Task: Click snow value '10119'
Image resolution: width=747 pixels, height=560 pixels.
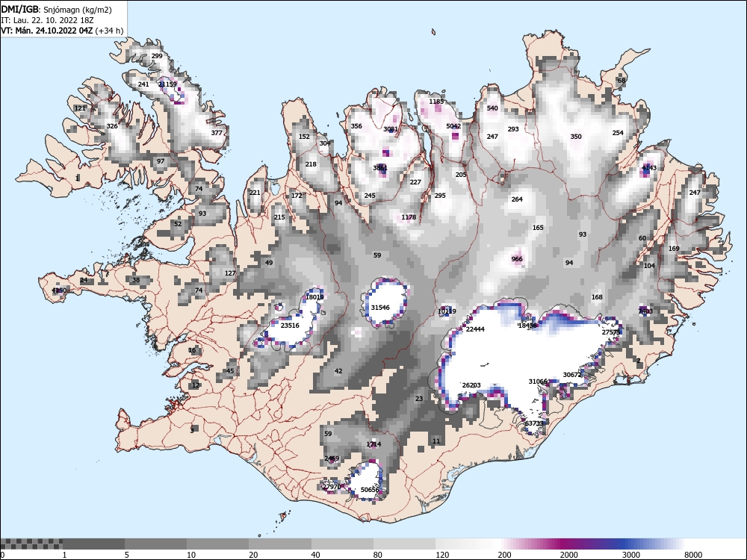Action: 447,311
